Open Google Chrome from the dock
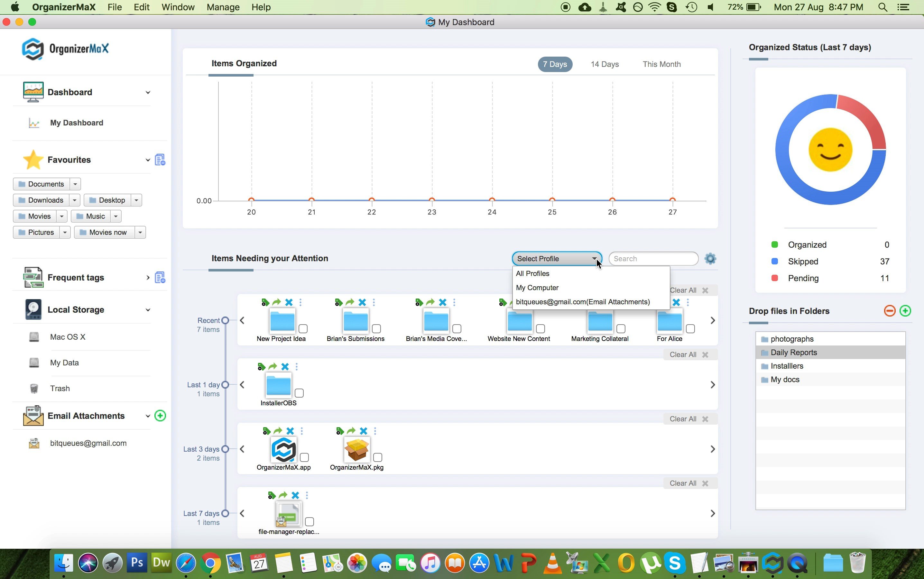924x579 pixels. tap(210, 563)
